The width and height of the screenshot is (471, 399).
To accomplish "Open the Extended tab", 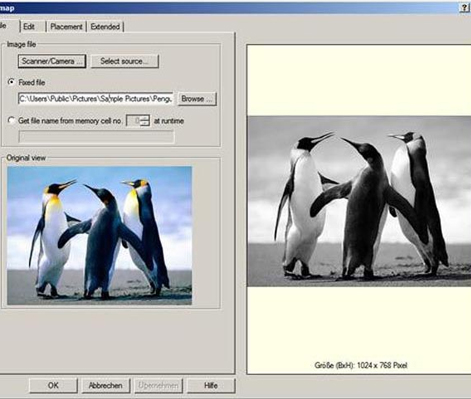I will (x=105, y=27).
